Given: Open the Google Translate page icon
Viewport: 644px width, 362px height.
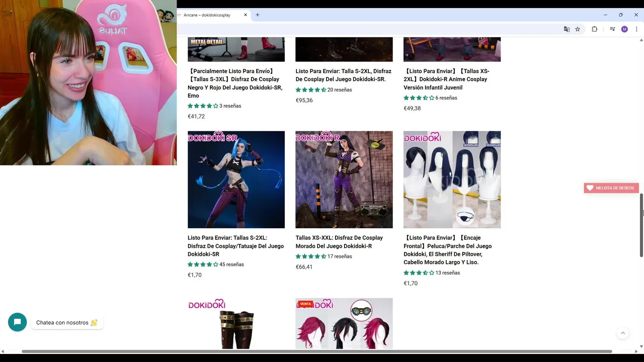Looking at the screenshot, I should tap(567, 29).
